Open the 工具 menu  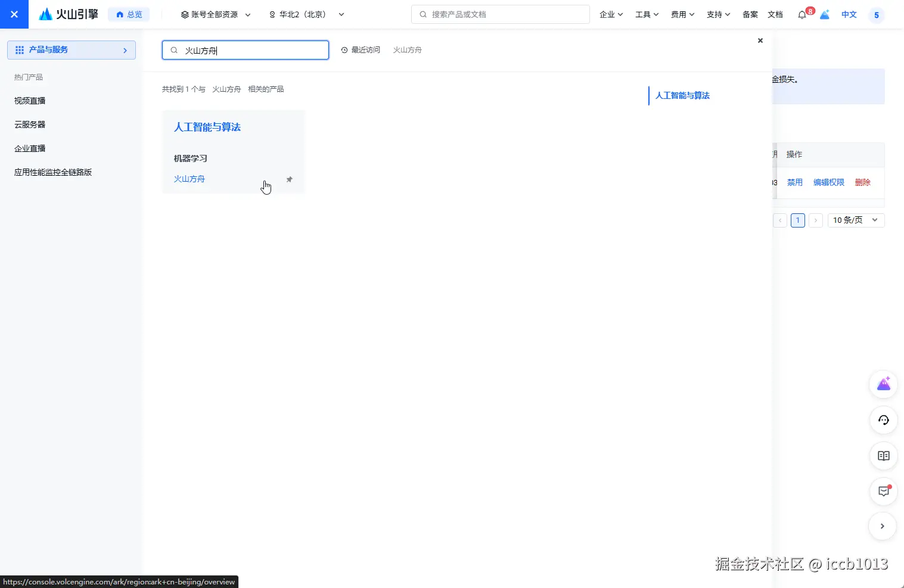(x=646, y=14)
